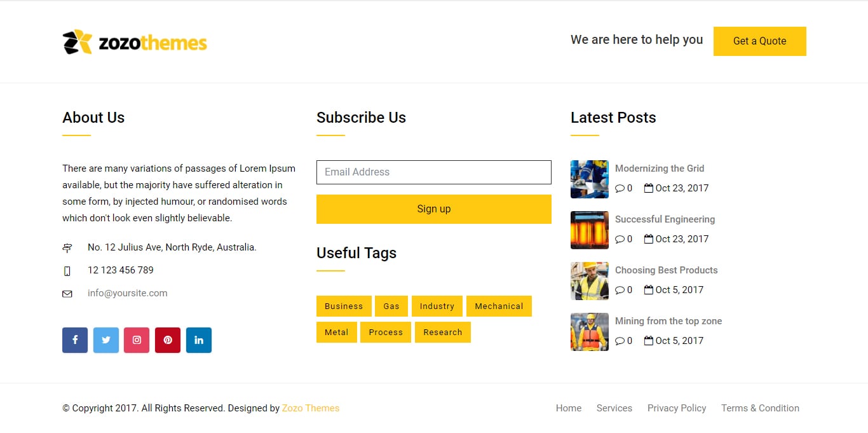868x433 pixels.
Task: Click the LinkedIn social icon
Action: (199, 340)
